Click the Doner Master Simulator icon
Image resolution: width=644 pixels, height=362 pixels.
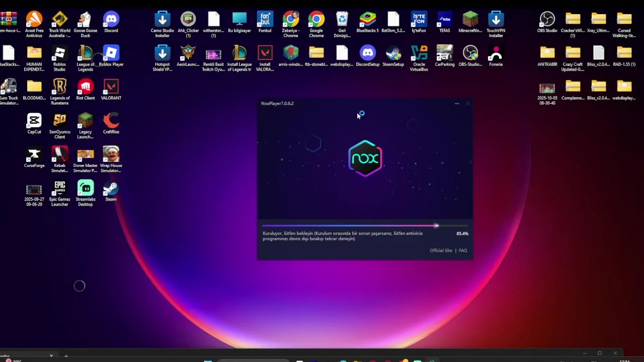click(85, 159)
